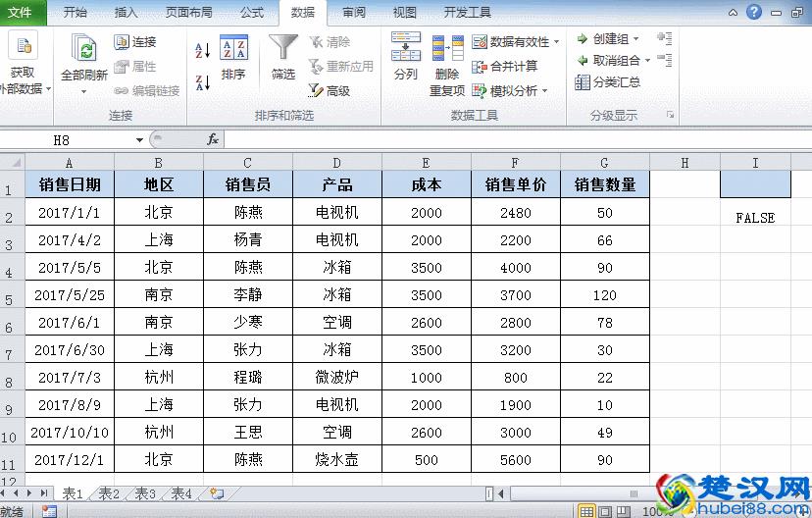
Task: Open the 视图 ribbon tab
Action: pyautogui.click(x=404, y=13)
